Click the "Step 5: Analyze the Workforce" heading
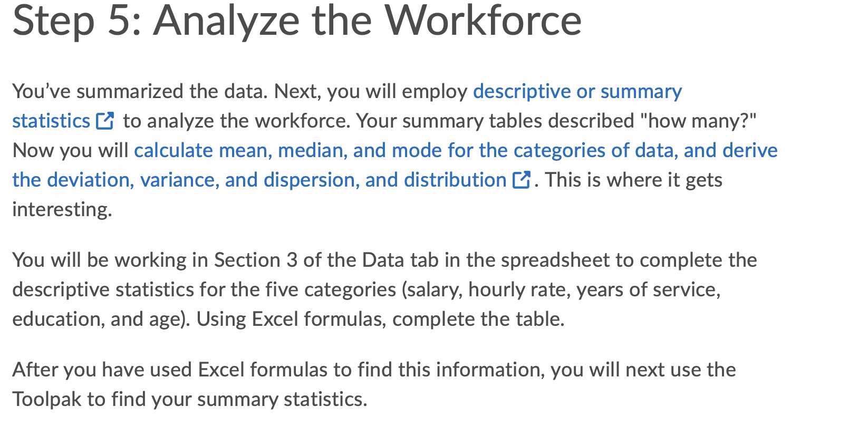Screen dimensions: 868x426 297,21
